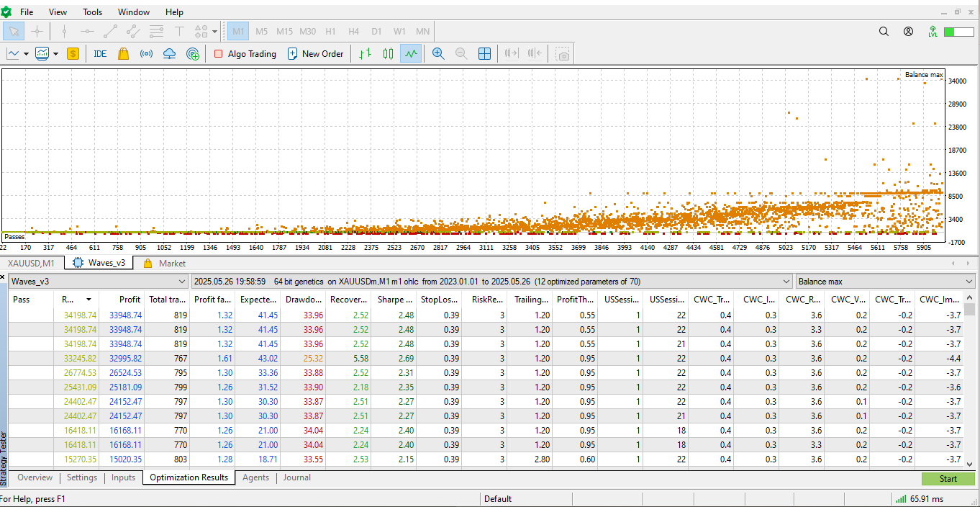980x507 pixels.
Task: Switch chart to candlesticks view
Action: pos(389,54)
